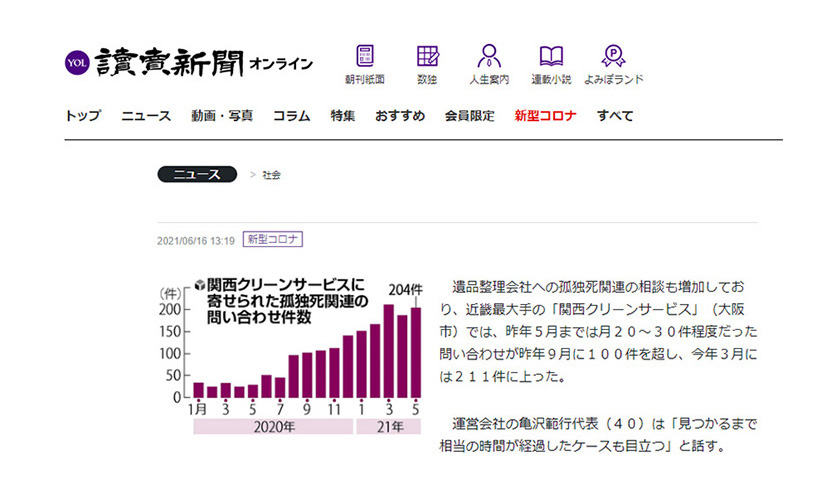Go to the トップ menu item
840x495 pixels.
[83, 116]
